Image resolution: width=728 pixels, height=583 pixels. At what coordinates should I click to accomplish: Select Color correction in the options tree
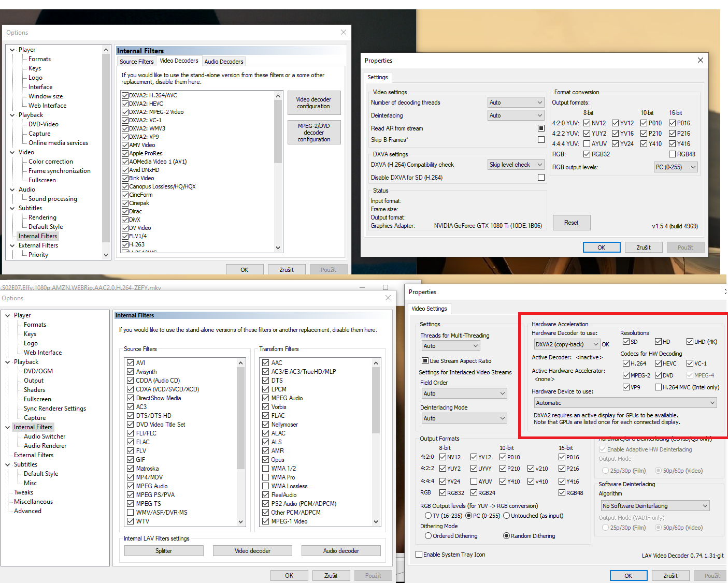(50, 162)
